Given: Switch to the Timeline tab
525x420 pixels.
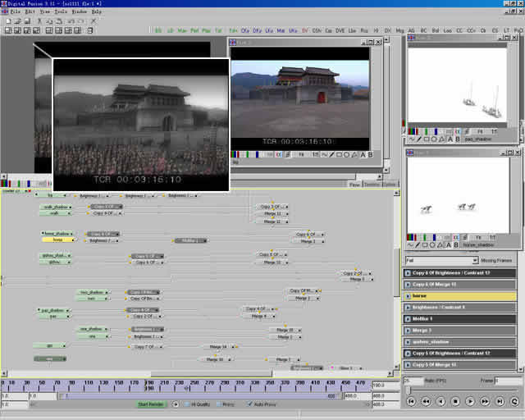Looking at the screenshot, I should pyautogui.click(x=372, y=185).
